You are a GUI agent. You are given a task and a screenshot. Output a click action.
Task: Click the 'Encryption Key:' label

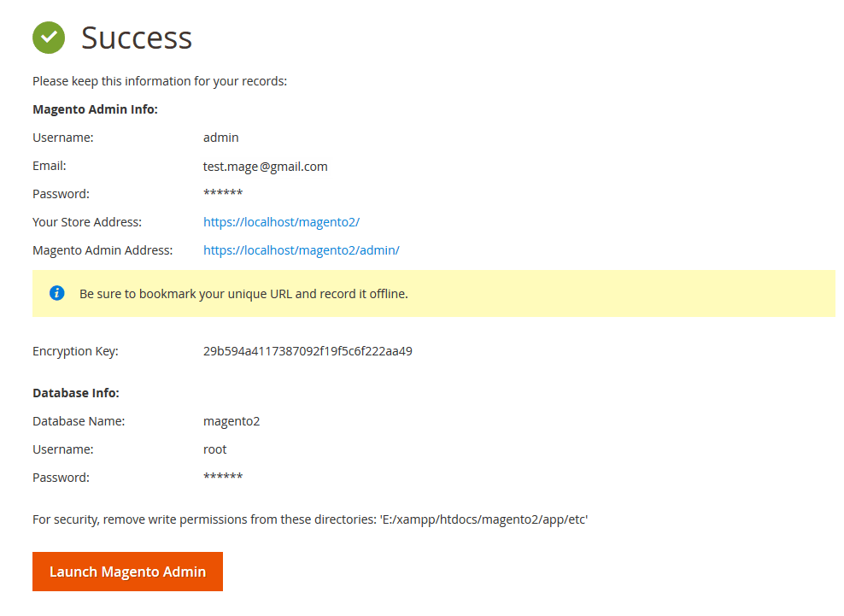(x=75, y=351)
